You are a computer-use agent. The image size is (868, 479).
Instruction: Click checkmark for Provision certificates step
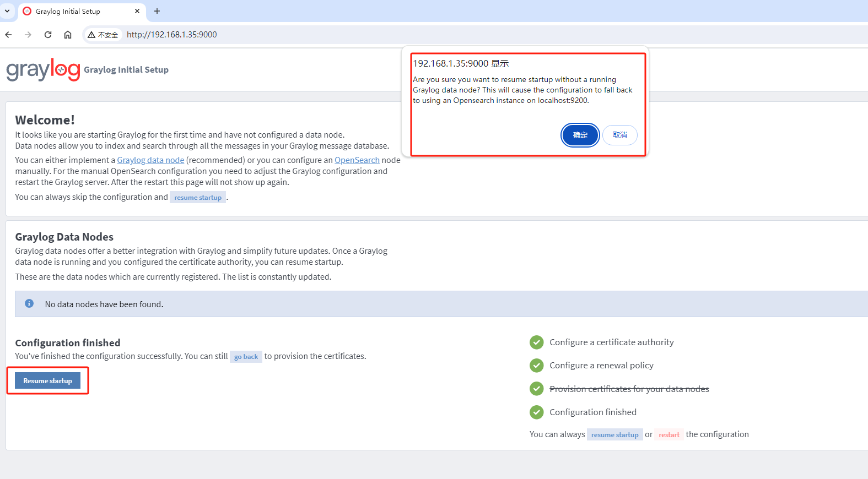coord(536,389)
